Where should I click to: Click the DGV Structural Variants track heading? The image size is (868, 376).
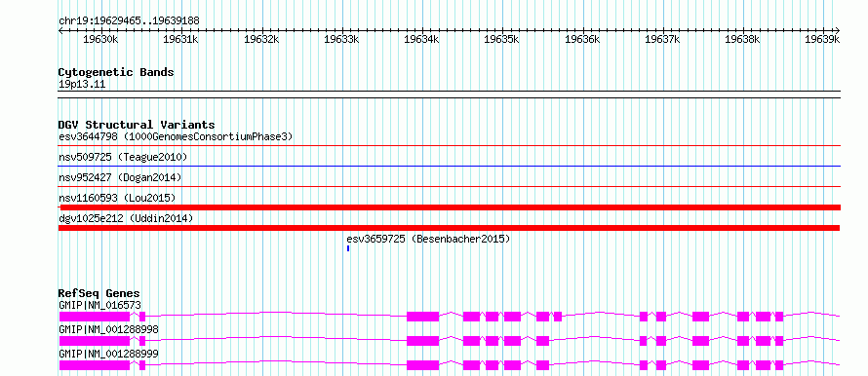137,125
